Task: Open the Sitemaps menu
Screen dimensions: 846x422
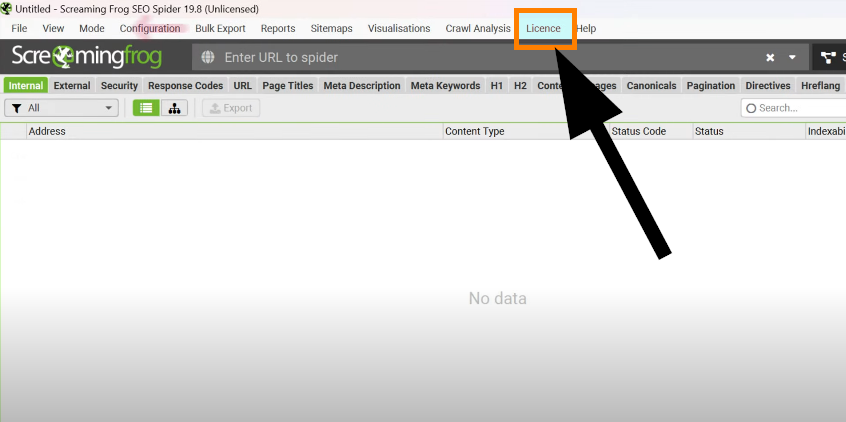Action: point(331,29)
